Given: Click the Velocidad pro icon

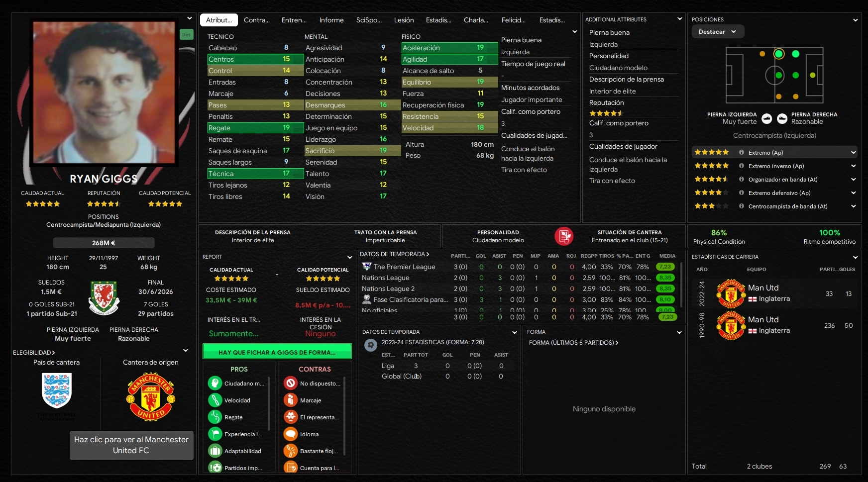Looking at the screenshot, I should point(215,400).
